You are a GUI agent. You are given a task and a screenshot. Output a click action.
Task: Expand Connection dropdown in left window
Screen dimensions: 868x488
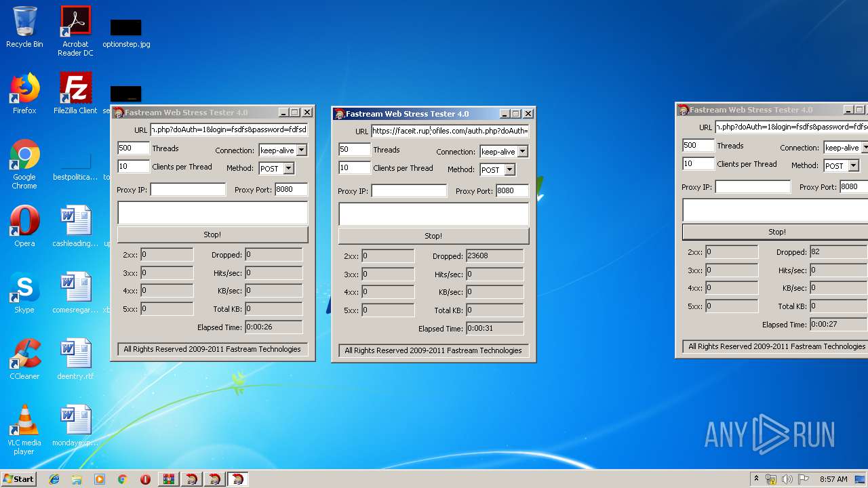coord(302,150)
